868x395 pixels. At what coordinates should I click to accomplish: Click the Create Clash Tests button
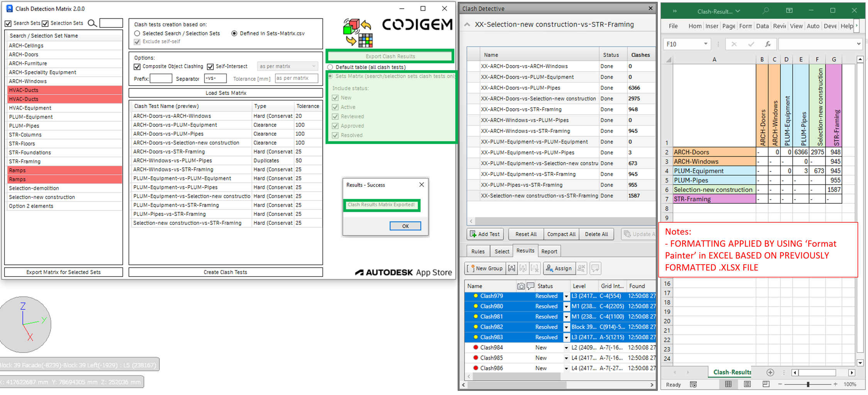coord(226,272)
